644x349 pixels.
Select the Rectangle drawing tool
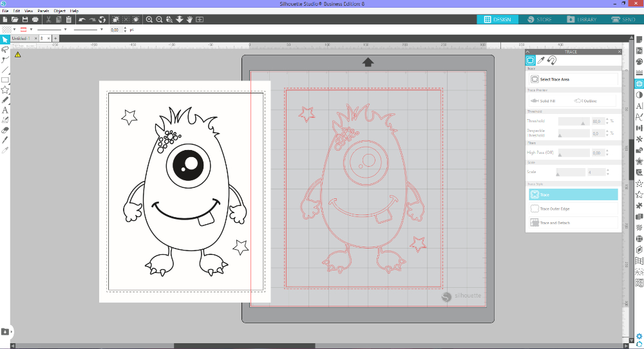(x=5, y=80)
